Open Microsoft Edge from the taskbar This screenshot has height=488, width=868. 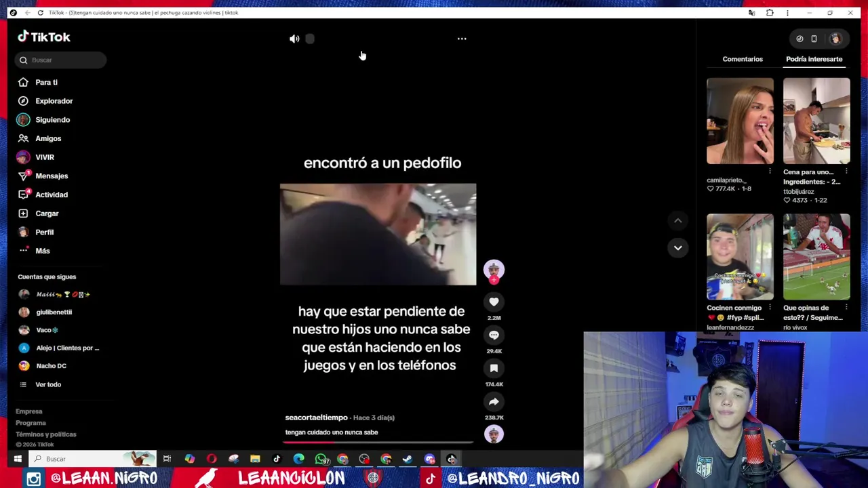pyautogui.click(x=298, y=459)
